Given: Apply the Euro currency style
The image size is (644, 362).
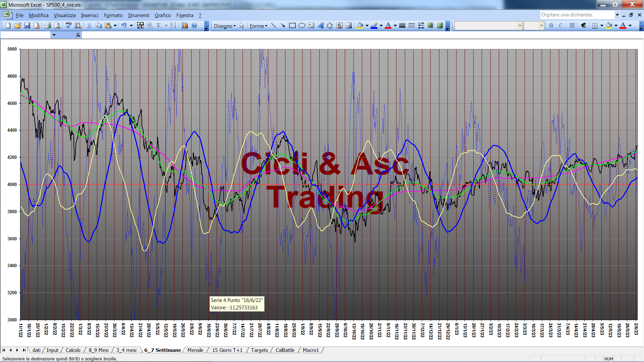Looking at the screenshot, I should tap(584, 25).
